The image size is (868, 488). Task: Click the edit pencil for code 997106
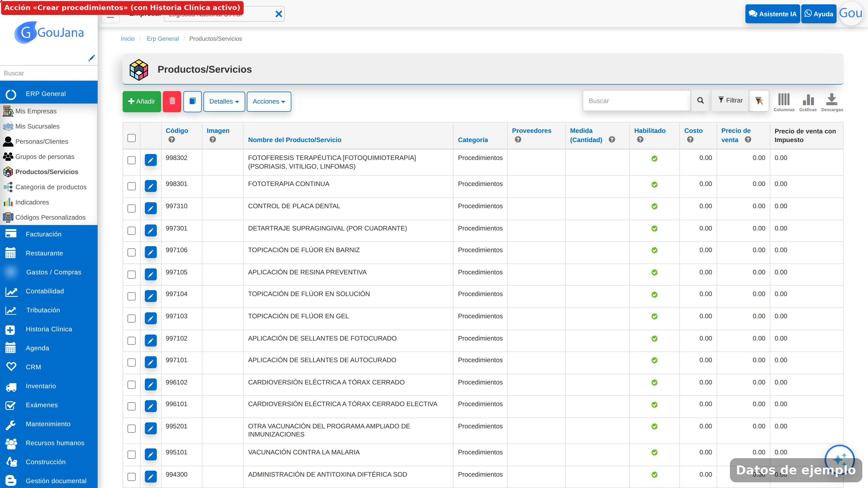click(151, 252)
